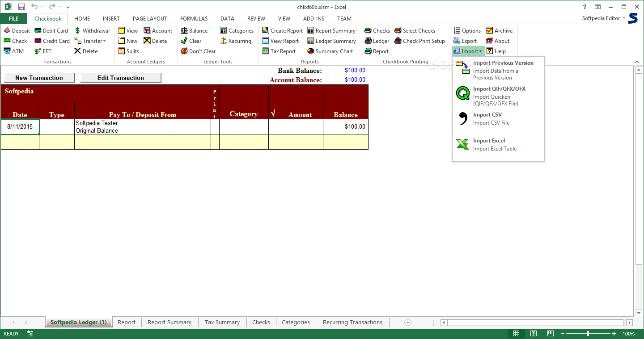Click Select Checks
Image resolution: width=644 pixels, height=339 pixels.
point(415,31)
